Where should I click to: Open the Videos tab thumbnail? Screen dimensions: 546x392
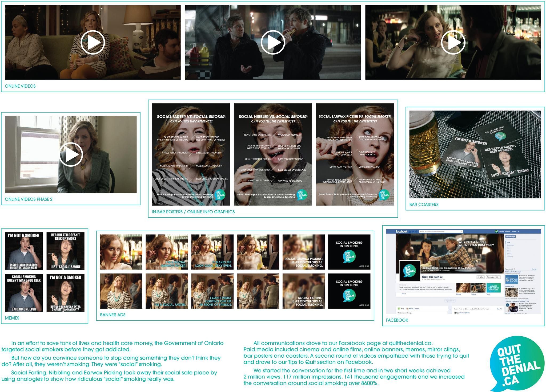point(478,288)
